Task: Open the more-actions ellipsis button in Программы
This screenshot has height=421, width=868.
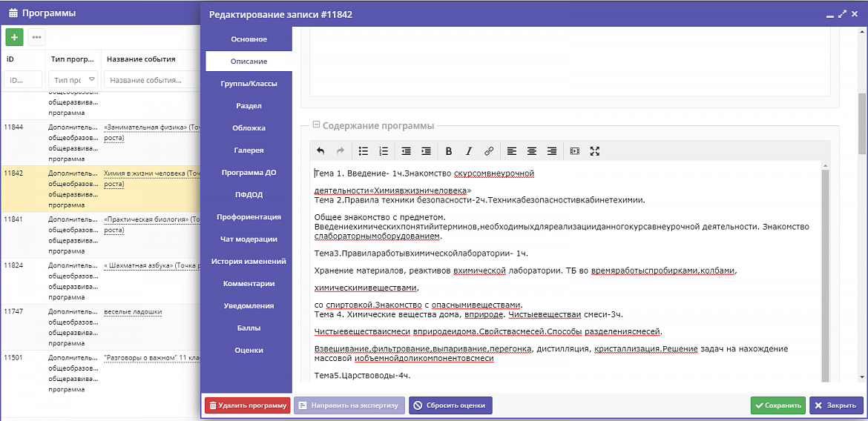Action: 36,37
